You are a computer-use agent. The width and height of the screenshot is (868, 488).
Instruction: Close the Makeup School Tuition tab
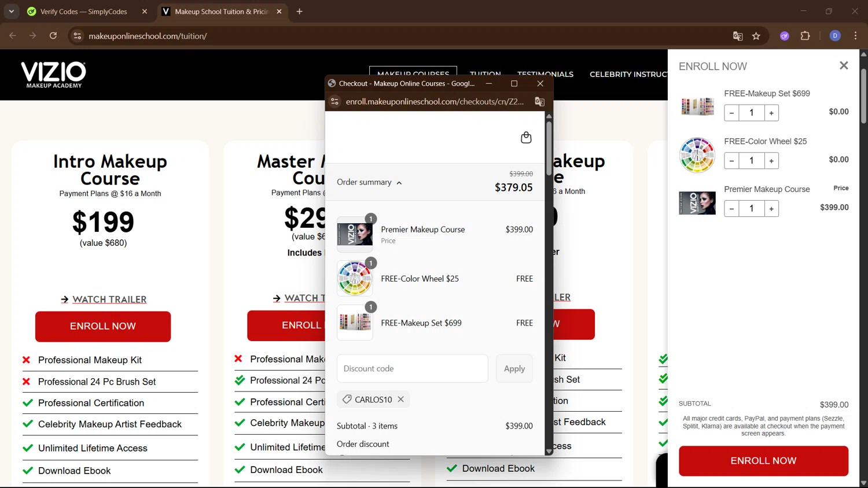click(279, 12)
